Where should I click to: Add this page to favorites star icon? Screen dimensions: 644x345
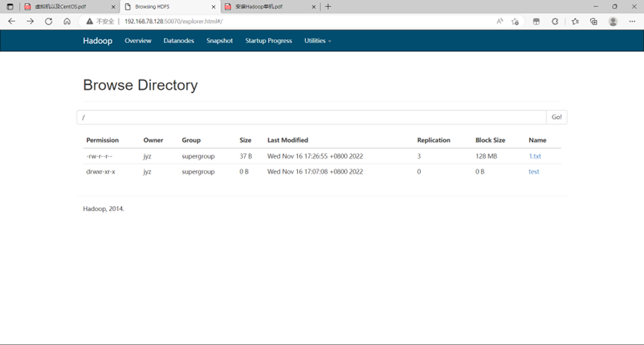pyautogui.click(x=515, y=22)
